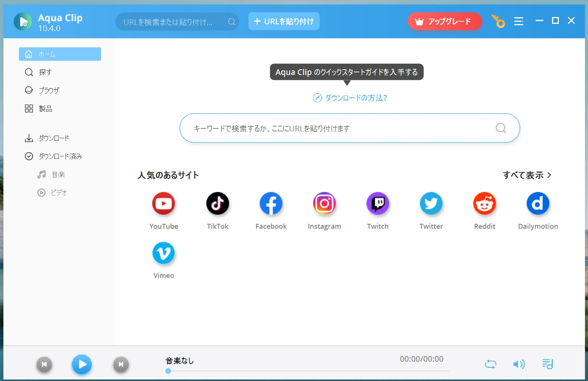Viewport: 588px width, 381px height.
Task: Click the アップグレード button
Action: click(445, 21)
